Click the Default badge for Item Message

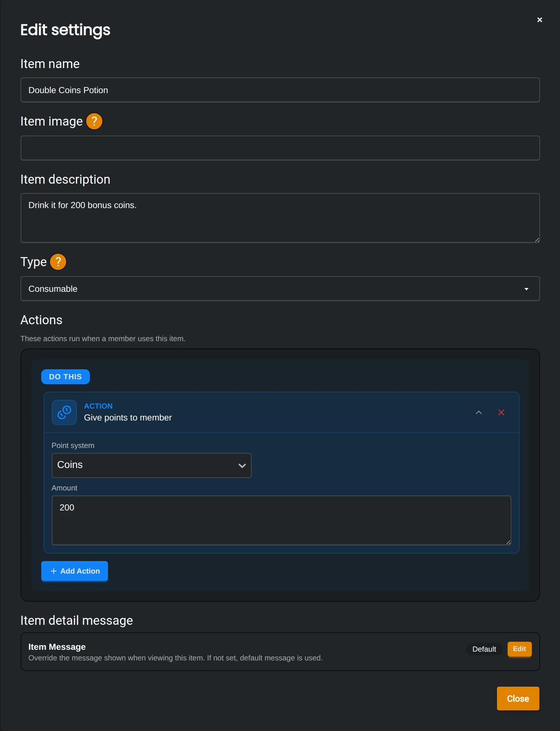[484, 649]
